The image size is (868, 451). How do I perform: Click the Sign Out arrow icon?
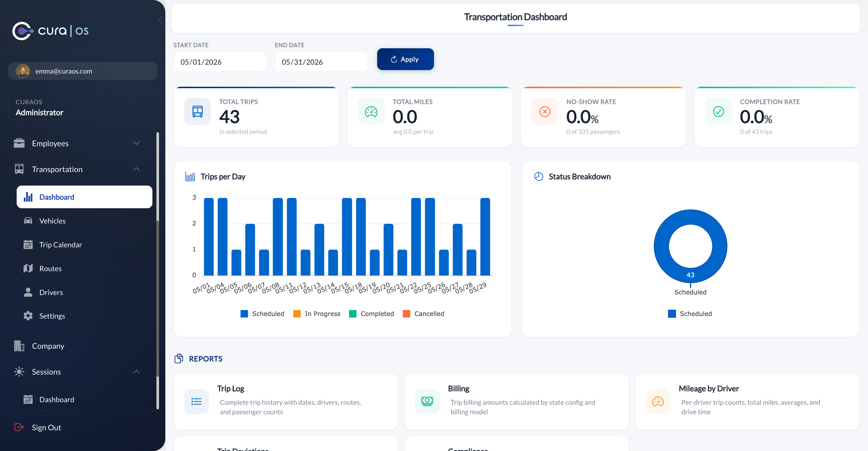click(x=19, y=427)
